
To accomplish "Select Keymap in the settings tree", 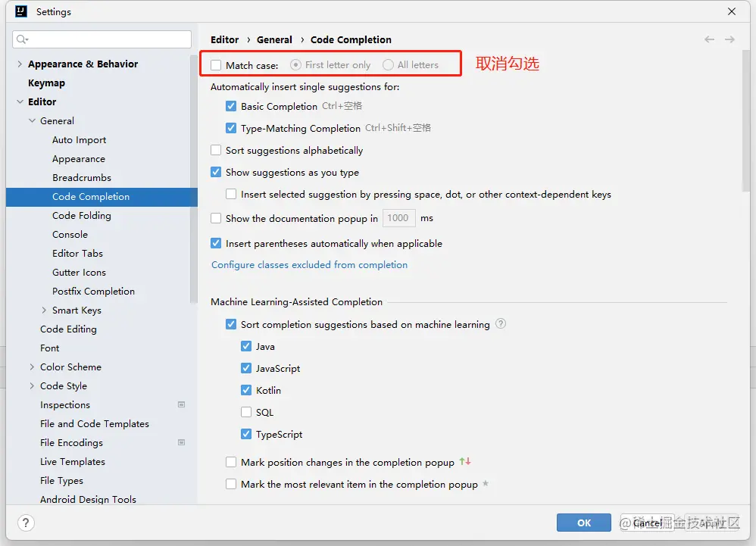I will 46,83.
